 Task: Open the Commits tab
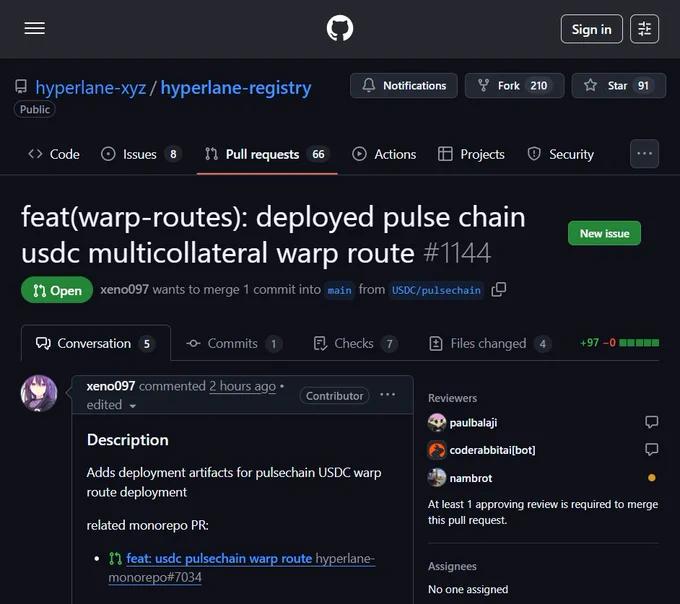234,343
